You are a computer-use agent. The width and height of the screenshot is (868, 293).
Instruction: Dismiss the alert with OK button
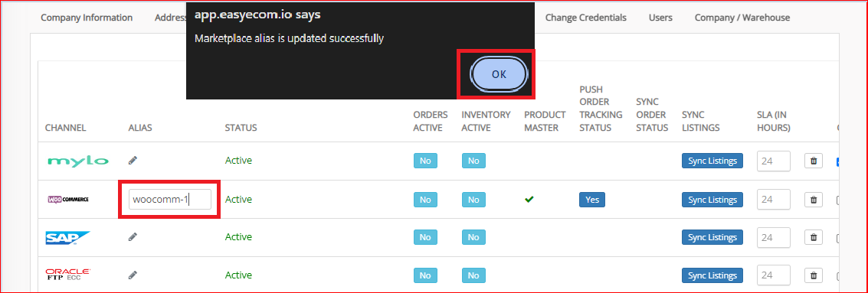[499, 74]
